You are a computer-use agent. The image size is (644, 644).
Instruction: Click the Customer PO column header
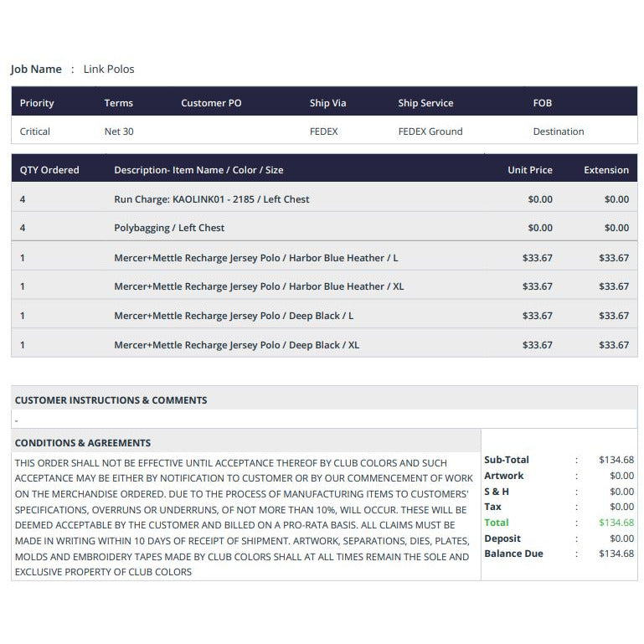coord(211,103)
